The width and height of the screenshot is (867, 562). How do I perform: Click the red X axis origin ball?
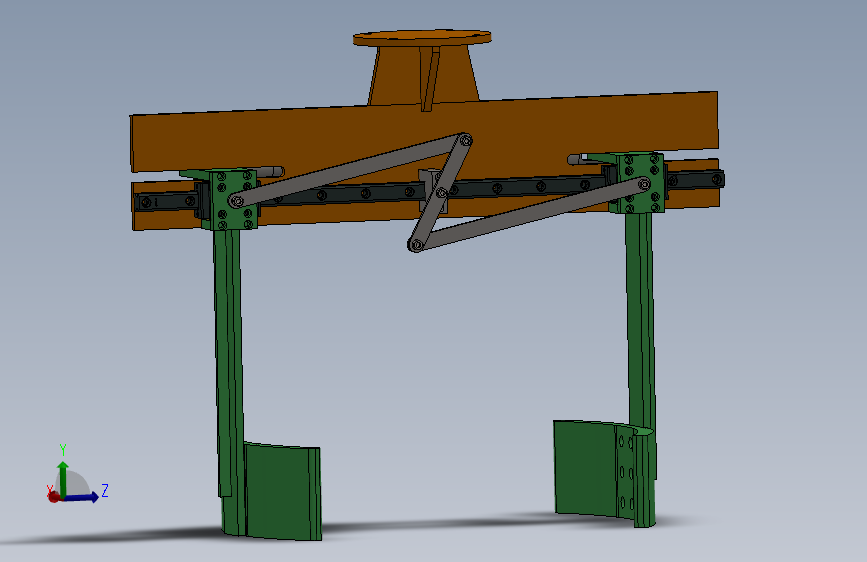point(54,497)
